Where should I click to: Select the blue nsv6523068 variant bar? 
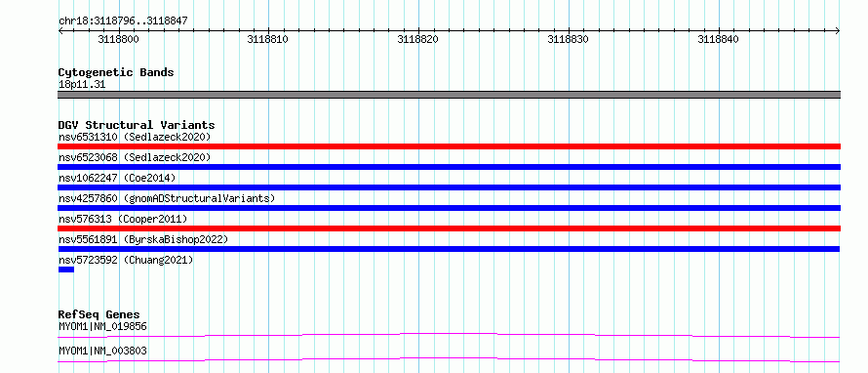tap(449, 167)
